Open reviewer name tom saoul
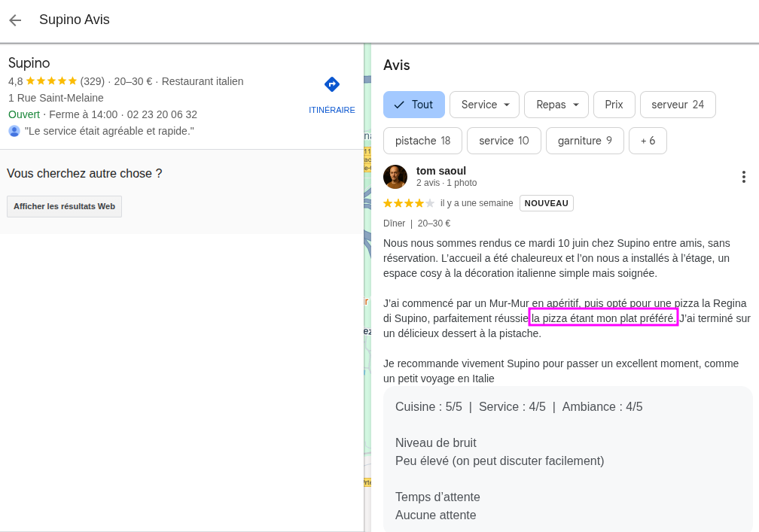This screenshot has height=532, width=759. point(441,171)
